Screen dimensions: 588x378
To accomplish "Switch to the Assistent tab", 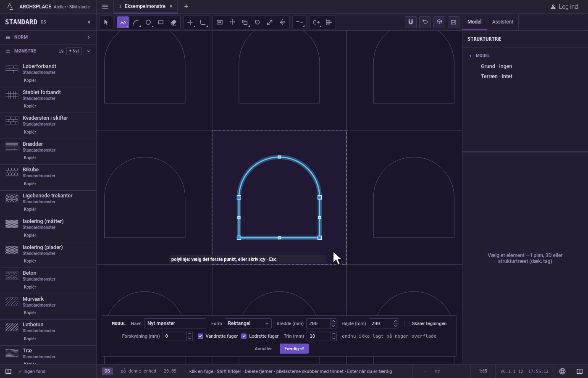I will click(x=503, y=22).
